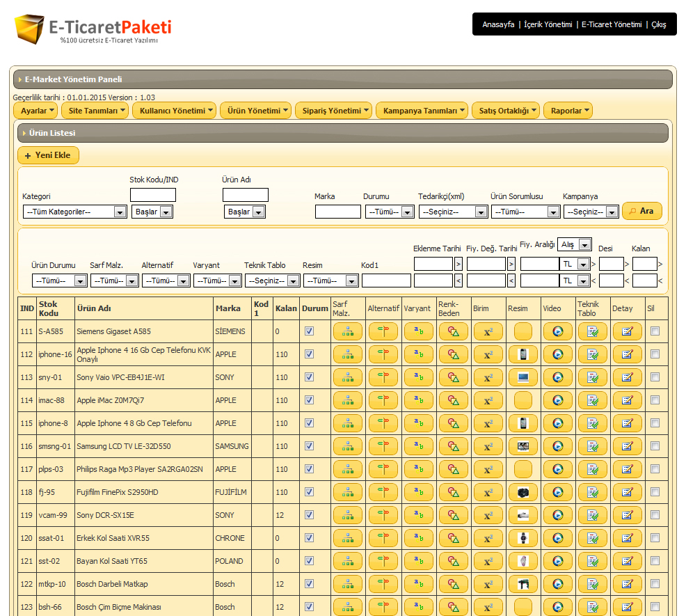Click the Yeni Ekle button
Image resolution: width=686 pixels, height=616 pixels.
click(48, 155)
